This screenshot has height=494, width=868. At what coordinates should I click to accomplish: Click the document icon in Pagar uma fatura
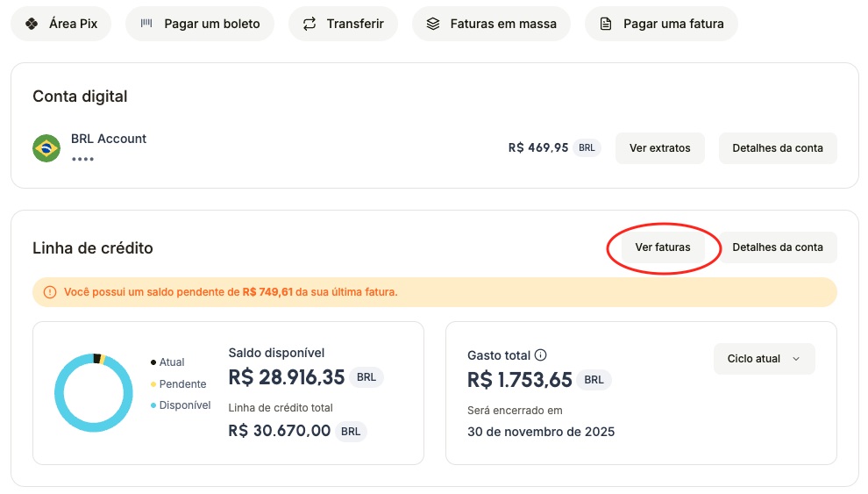(x=606, y=24)
